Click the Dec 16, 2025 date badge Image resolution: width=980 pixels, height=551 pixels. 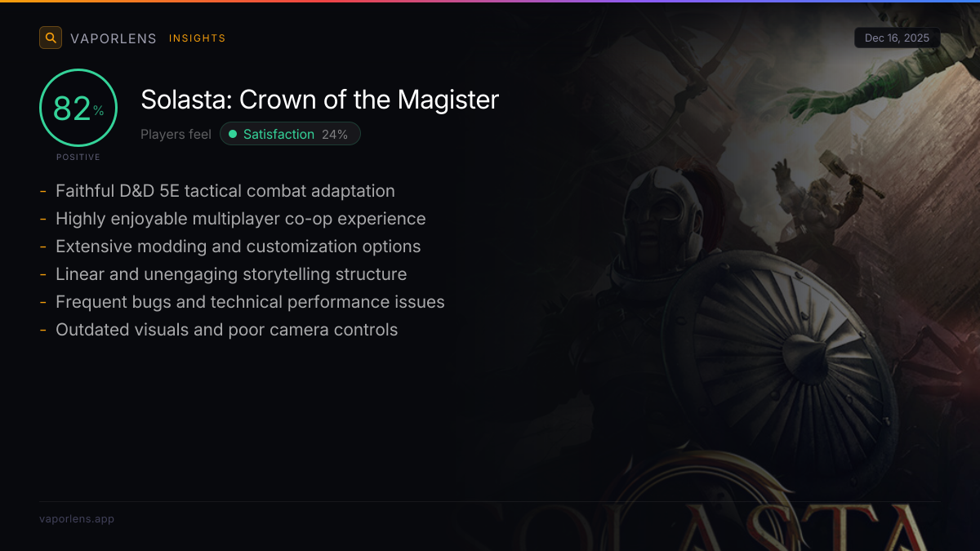(897, 38)
